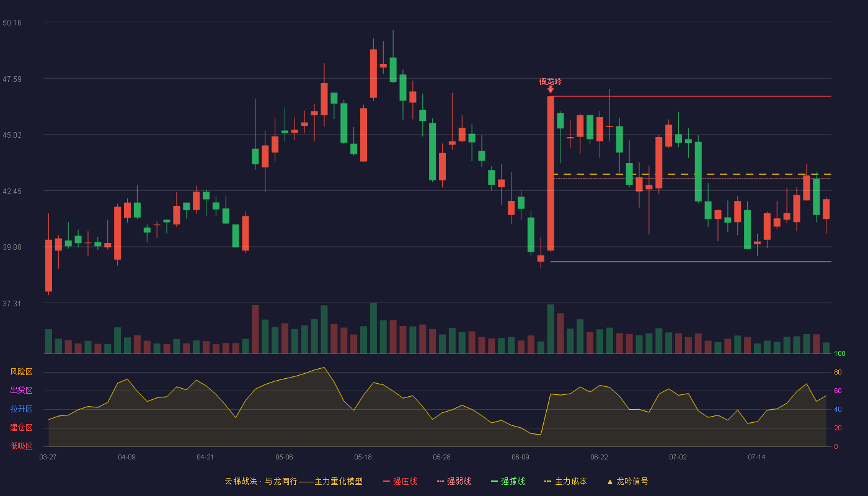The image size is (868, 496).
Task: Click the yellow dashed 主力成本 line
Action: point(692,174)
